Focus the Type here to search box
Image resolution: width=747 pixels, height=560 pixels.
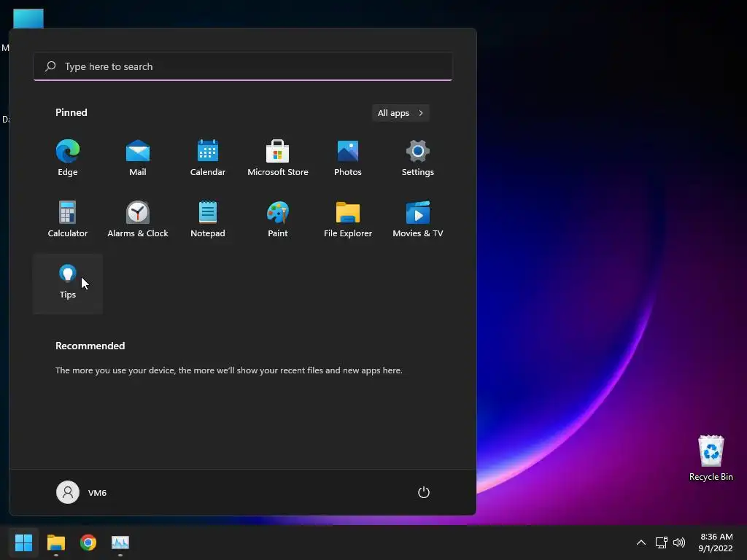[x=243, y=66]
